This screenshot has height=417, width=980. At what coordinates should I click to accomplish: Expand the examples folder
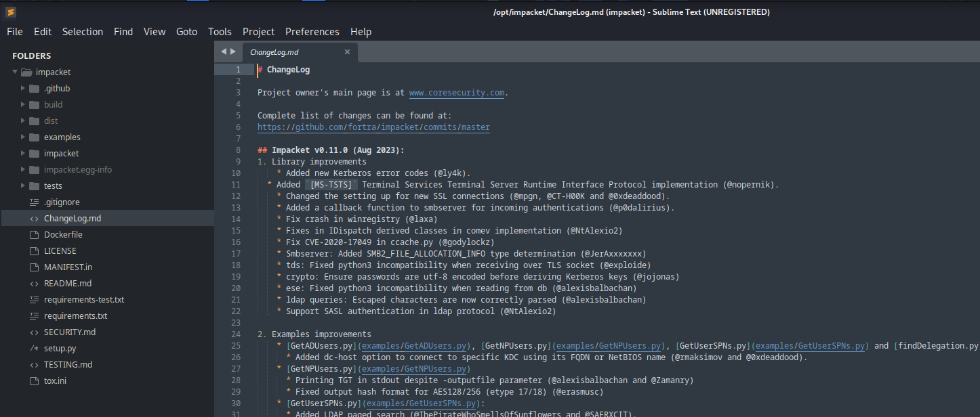pyautogui.click(x=21, y=137)
